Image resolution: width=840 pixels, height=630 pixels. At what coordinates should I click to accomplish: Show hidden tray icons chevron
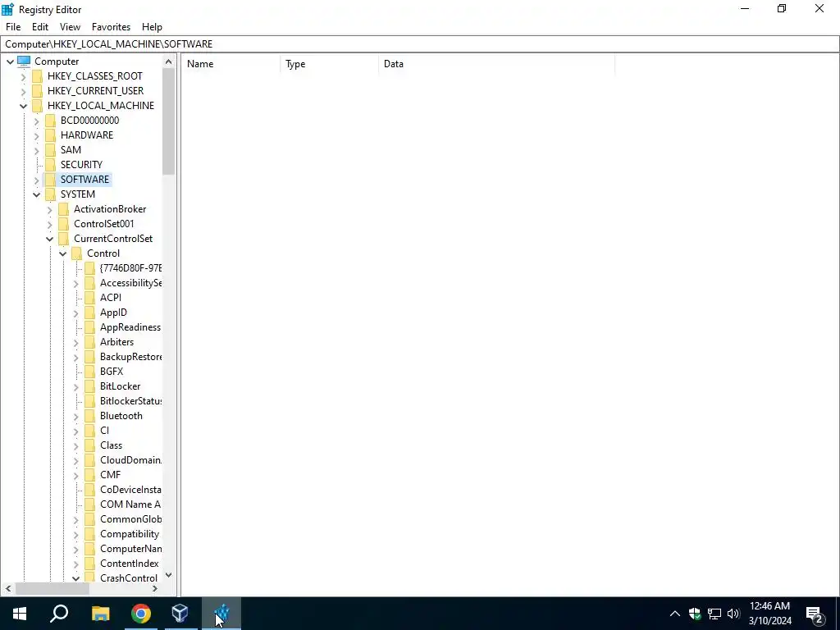(x=675, y=614)
